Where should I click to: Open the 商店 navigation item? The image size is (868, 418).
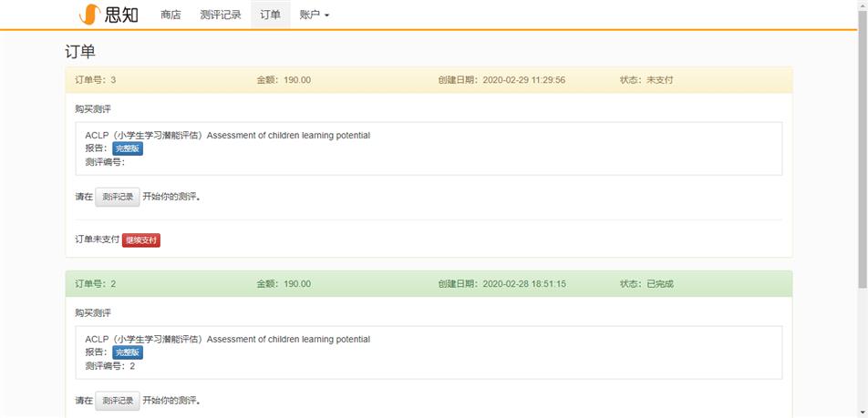point(170,15)
